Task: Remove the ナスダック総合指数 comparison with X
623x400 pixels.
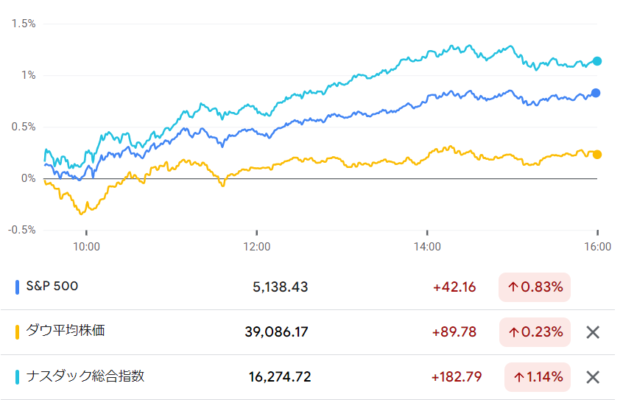Action: pos(592,377)
